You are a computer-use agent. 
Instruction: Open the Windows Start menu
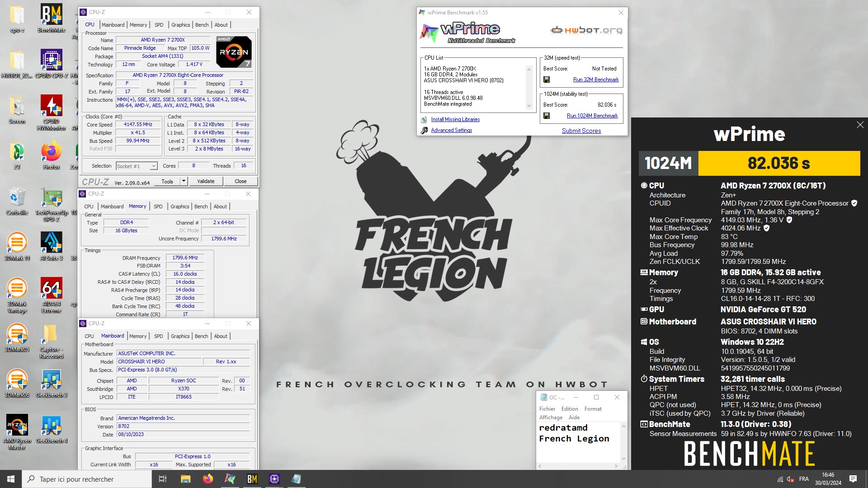click(11, 479)
